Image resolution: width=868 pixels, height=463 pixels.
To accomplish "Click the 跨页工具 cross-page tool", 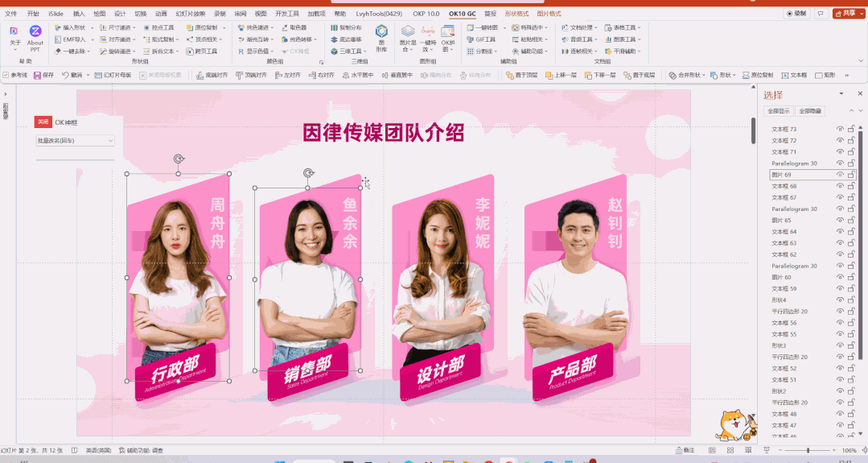I will click(x=201, y=51).
